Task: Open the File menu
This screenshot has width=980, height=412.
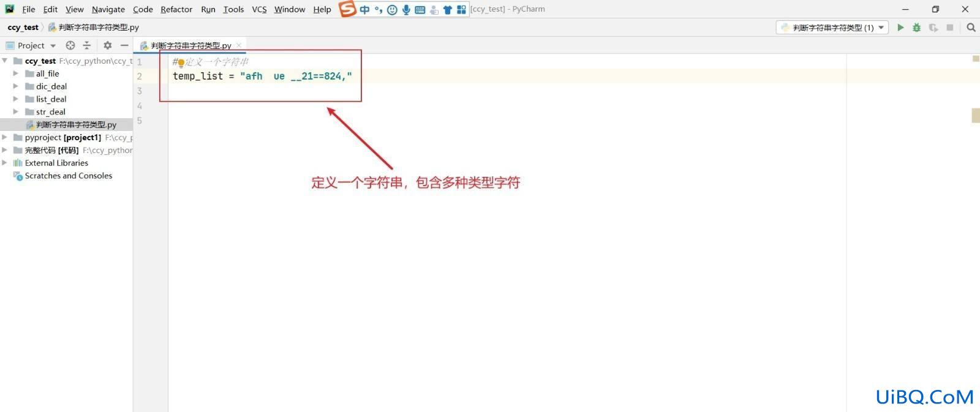Action: (x=29, y=9)
